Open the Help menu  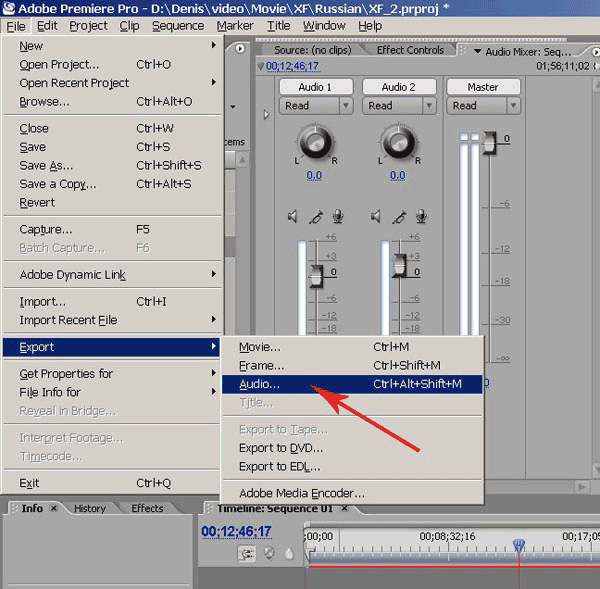370,26
